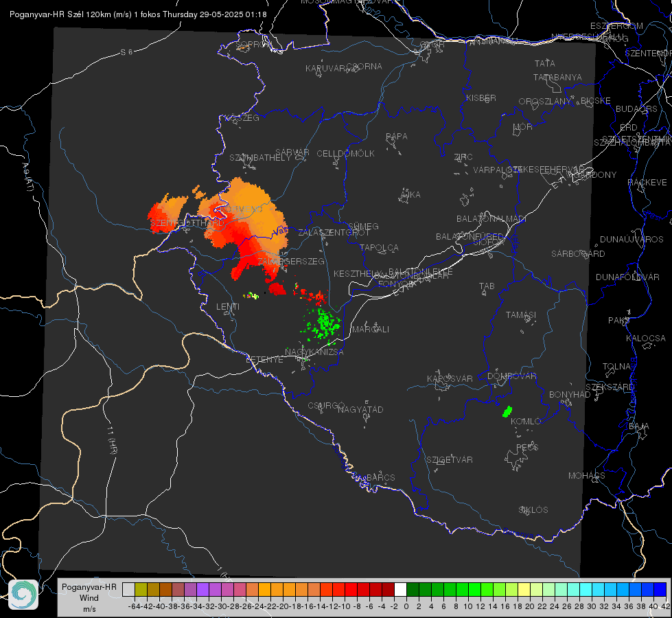
Task: Click the S 6 road label
Action: click(x=126, y=52)
